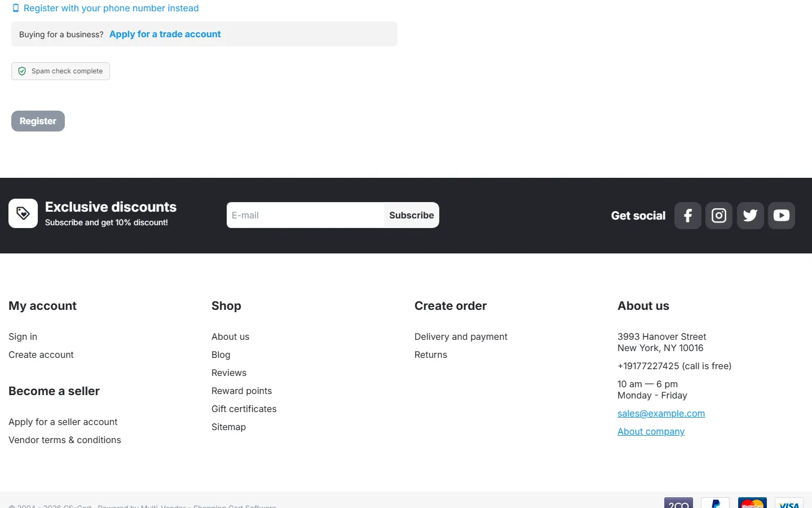Click the My account footer heading
This screenshot has height=508, width=812.
coord(42,306)
